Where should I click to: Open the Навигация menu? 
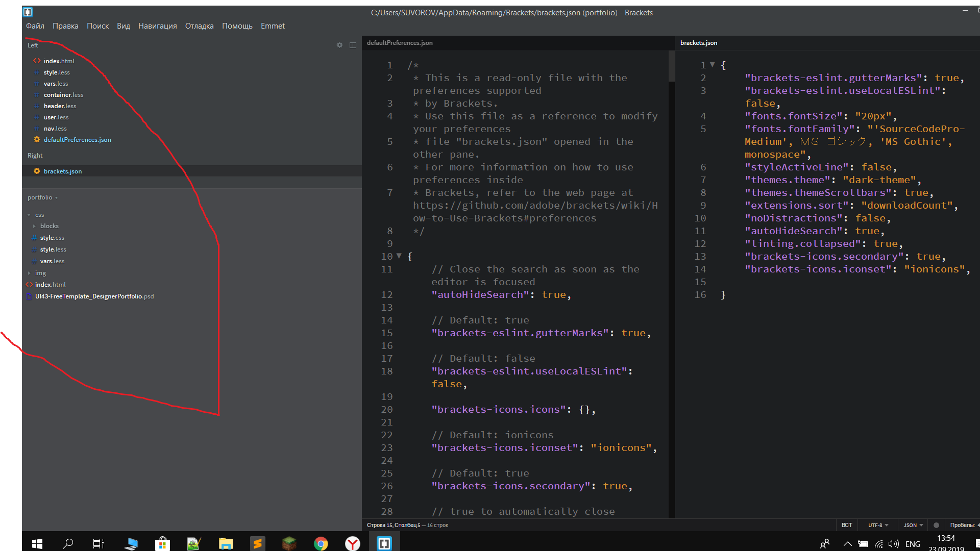click(x=157, y=26)
